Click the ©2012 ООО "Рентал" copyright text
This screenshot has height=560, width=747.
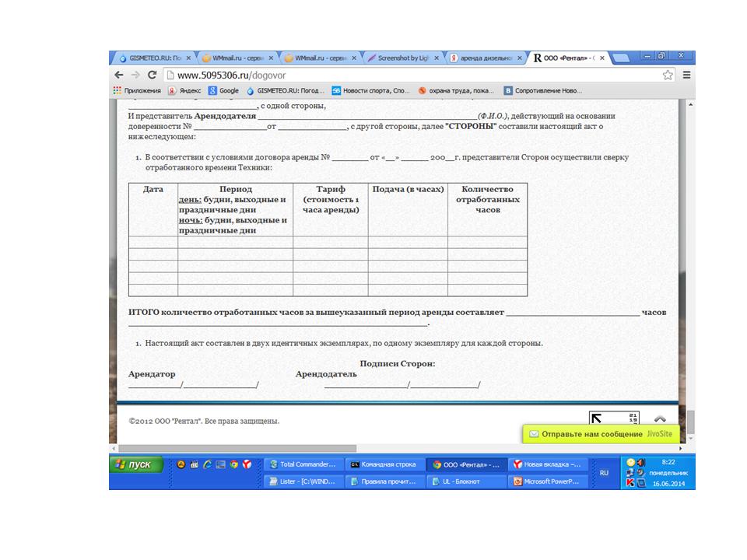click(204, 421)
